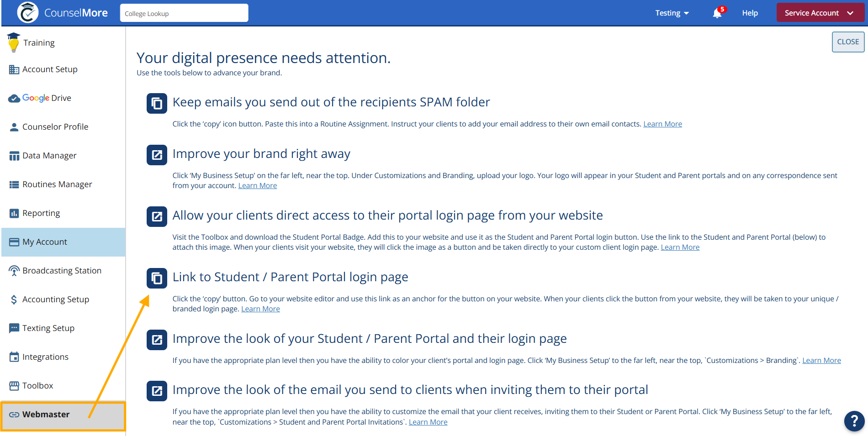Click Help in the top bar

point(750,13)
